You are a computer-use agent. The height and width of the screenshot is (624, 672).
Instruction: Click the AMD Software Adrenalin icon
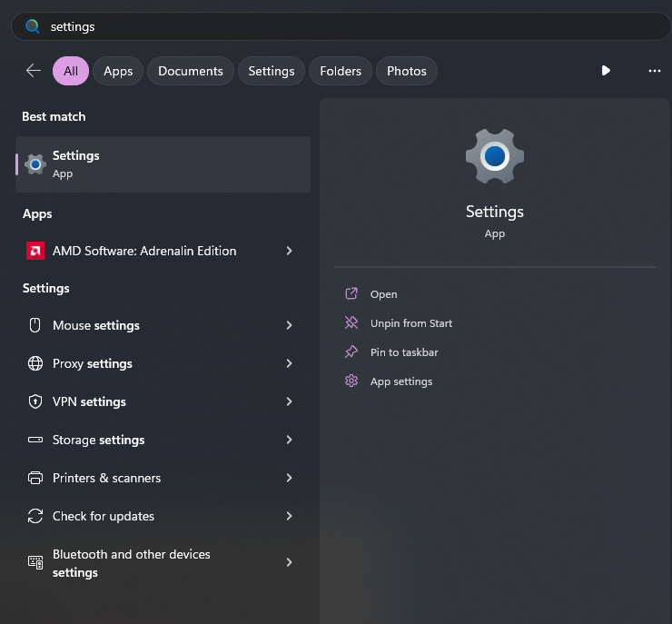(35, 251)
